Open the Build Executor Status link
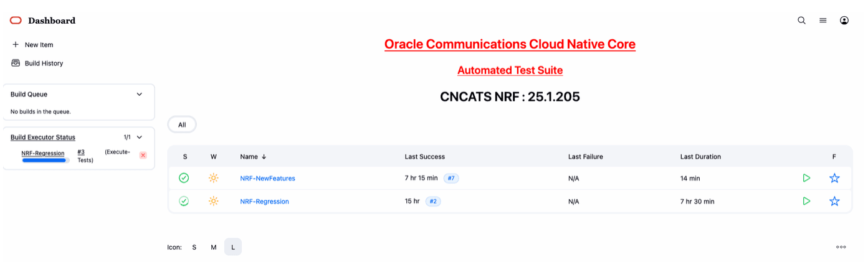The image size is (868, 262). pyautogui.click(x=43, y=138)
